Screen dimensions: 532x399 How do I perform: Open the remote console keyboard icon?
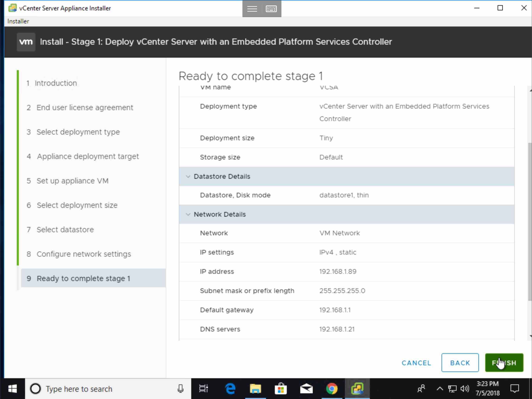pyautogui.click(x=271, y=9)
